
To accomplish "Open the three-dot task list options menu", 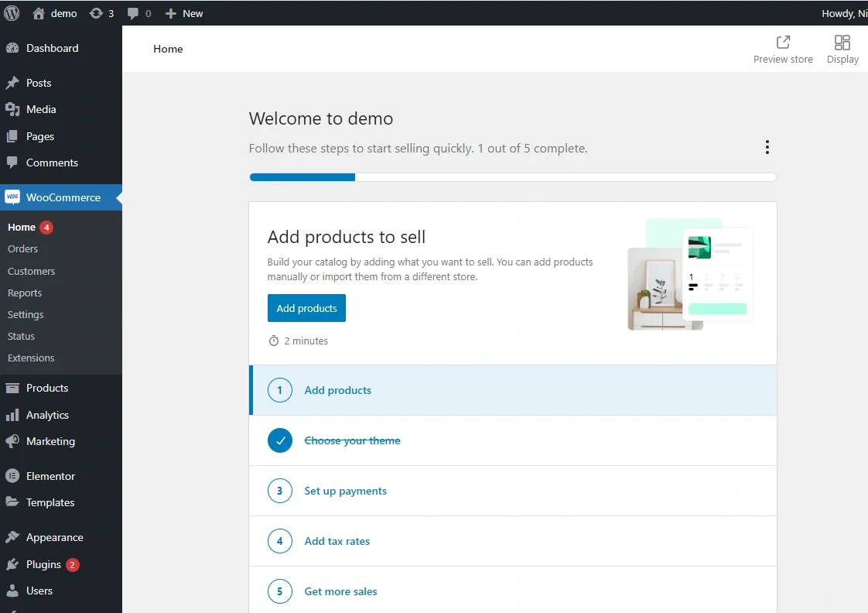I will click(767, 147).
